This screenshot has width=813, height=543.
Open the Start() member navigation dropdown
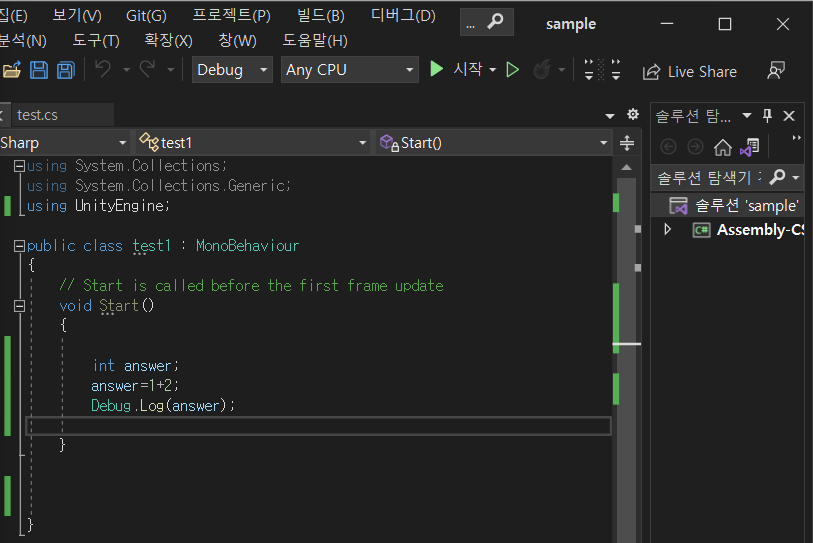pyautogui.click(x=493, y=143)
